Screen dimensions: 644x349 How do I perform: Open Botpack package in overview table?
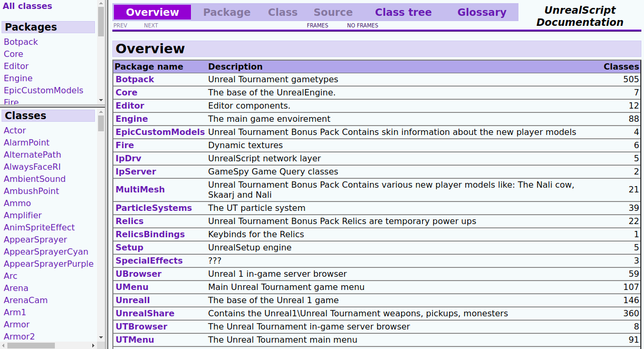(x=135, y=80)
